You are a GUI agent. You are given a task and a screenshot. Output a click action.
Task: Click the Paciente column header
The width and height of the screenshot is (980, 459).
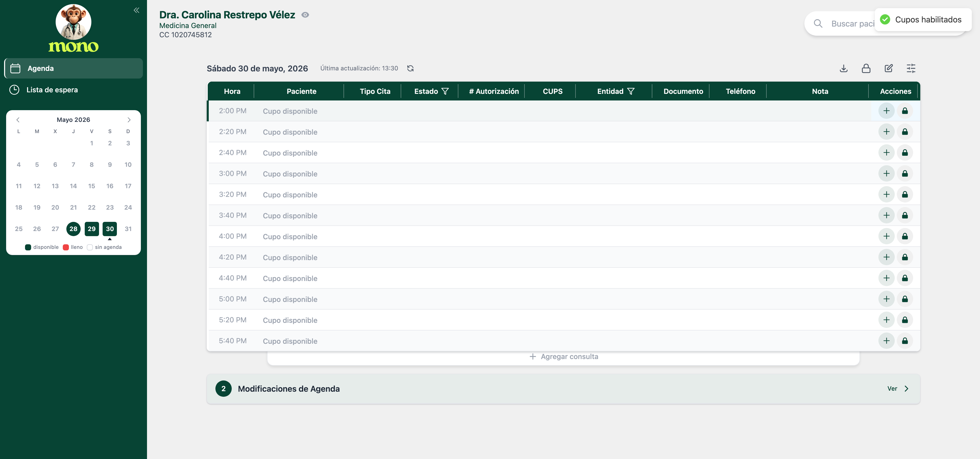pyautogui.click(x=302, y=91)
